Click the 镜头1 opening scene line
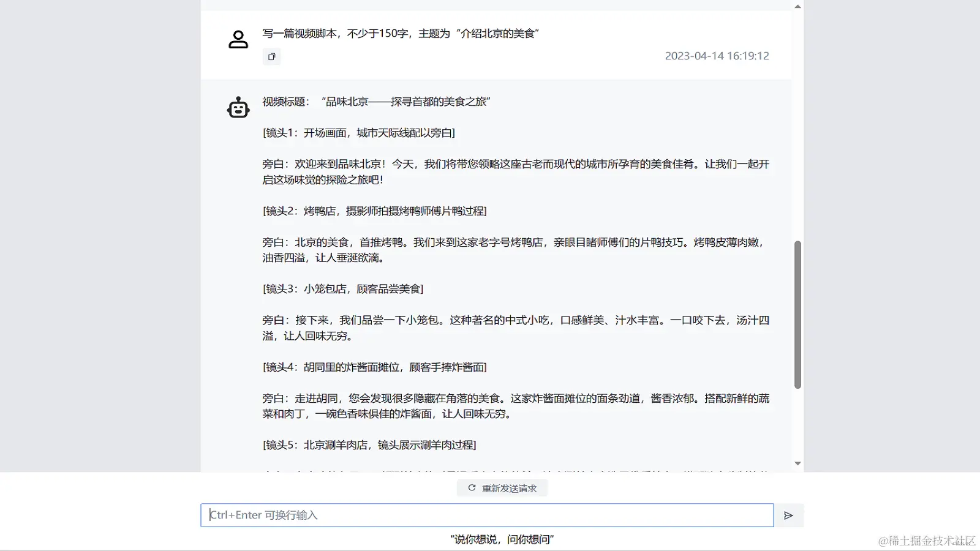Image resolution: width=980 pixels, height=551 pixels. pyautogui.click(x=358, y=132)
